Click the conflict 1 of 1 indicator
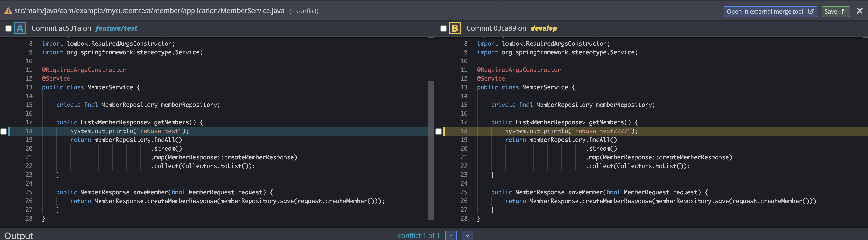868x240 pixels. (x=419, y=235)
